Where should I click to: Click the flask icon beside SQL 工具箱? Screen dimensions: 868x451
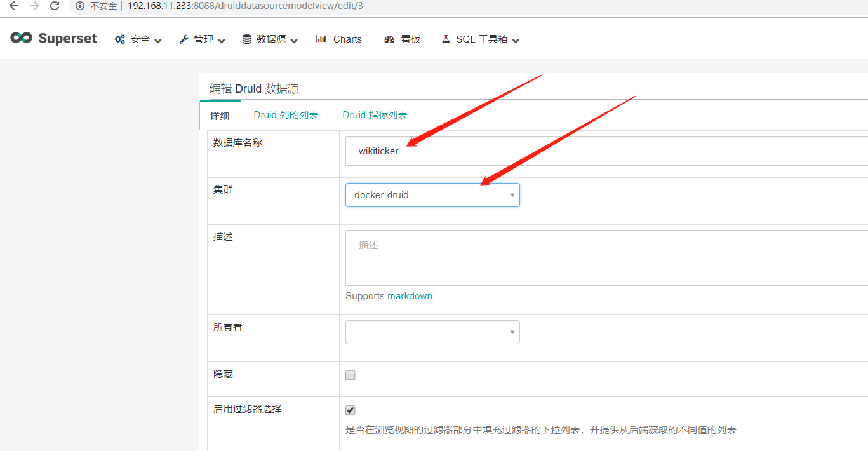pos(446,39)
